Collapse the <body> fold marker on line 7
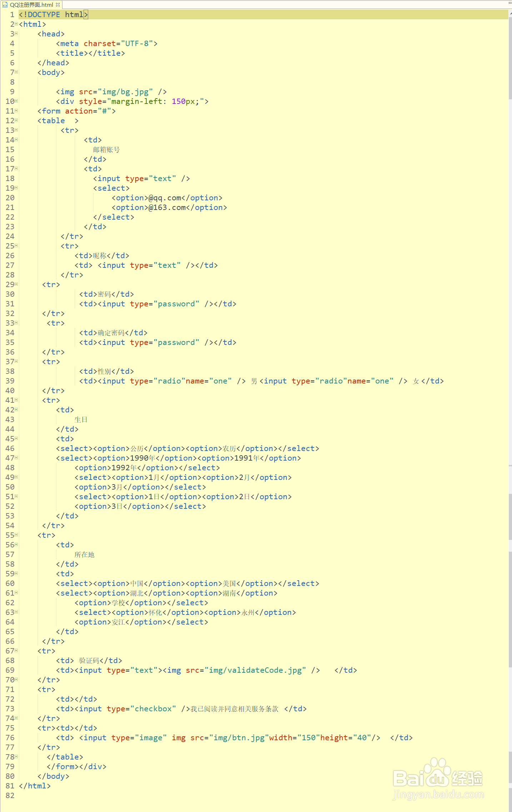Image resolution: width=512 pixels, height=812 pixels. tap(16, 72)
